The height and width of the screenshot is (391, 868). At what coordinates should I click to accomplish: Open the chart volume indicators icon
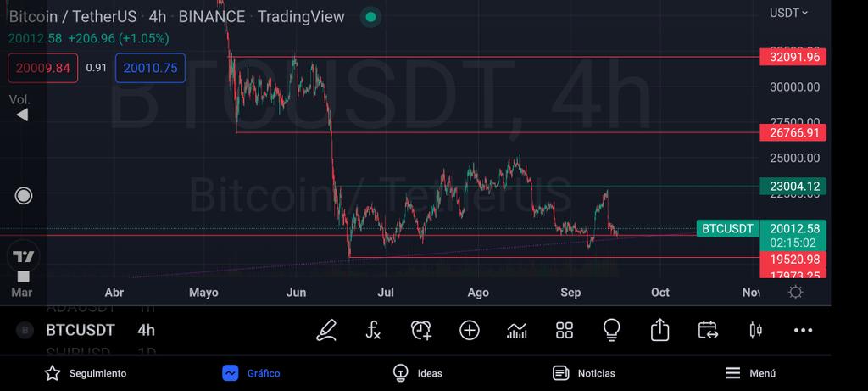point(516,331)
